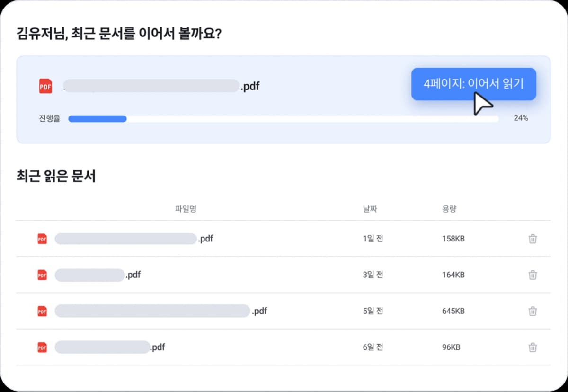The height and width of the screenshot is (392, 568).
Task: Open the recent document sized 645KB
Action: (x=160, y=311)
